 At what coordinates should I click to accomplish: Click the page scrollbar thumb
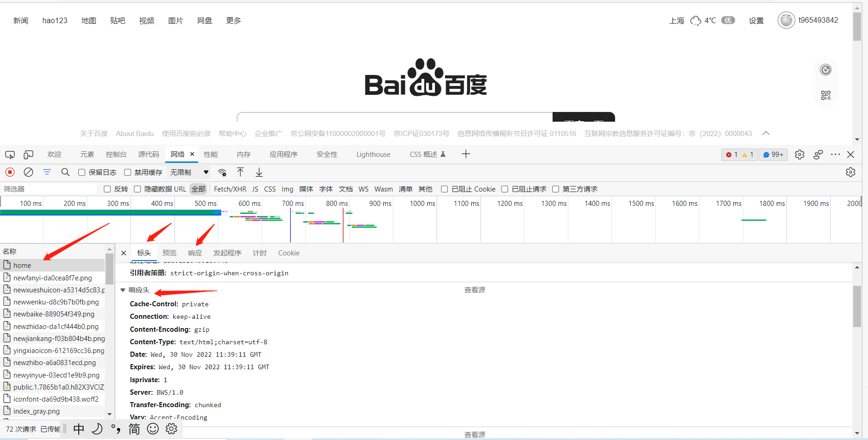click(x=857, y=27)
